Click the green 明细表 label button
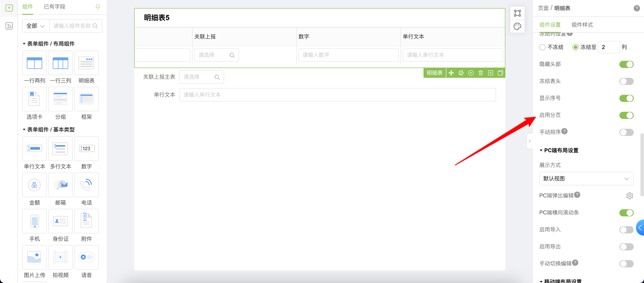Screen dimensions: 644x283 434,73
